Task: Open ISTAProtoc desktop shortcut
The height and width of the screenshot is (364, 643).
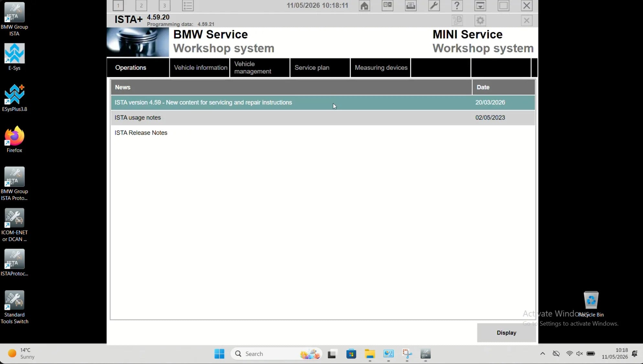Action: point(14,262)
